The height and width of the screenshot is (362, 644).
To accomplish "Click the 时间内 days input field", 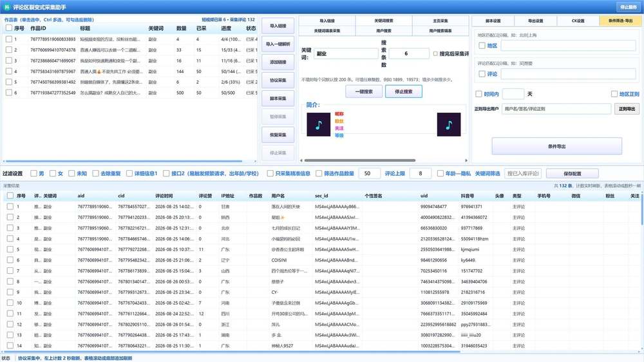I will 513,94.
